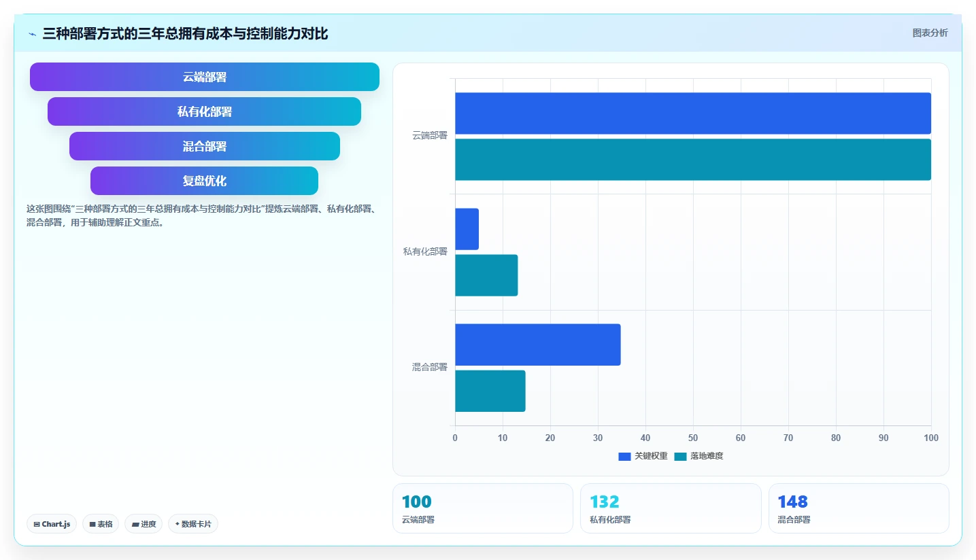Toggle the 落地难度 legend item
Image resolution: width=976 pixels, height=560 pixels.
pyautogui.click(x=699, y=457)
